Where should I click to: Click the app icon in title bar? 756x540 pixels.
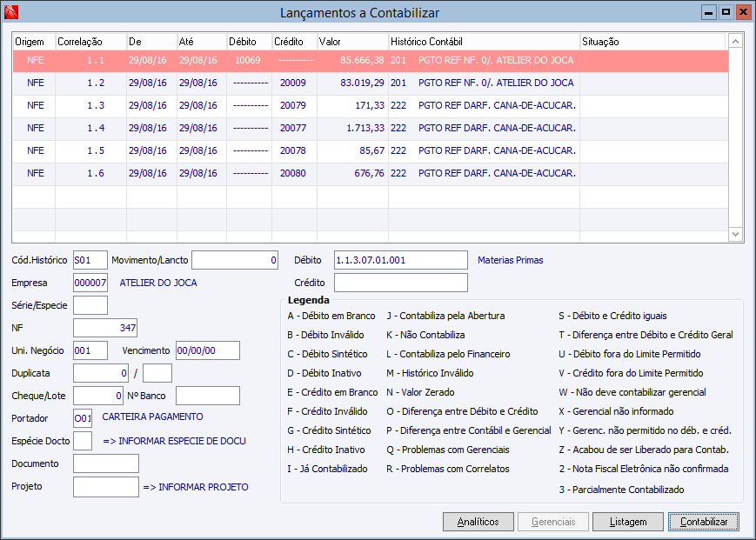click(x=10, y=12)
